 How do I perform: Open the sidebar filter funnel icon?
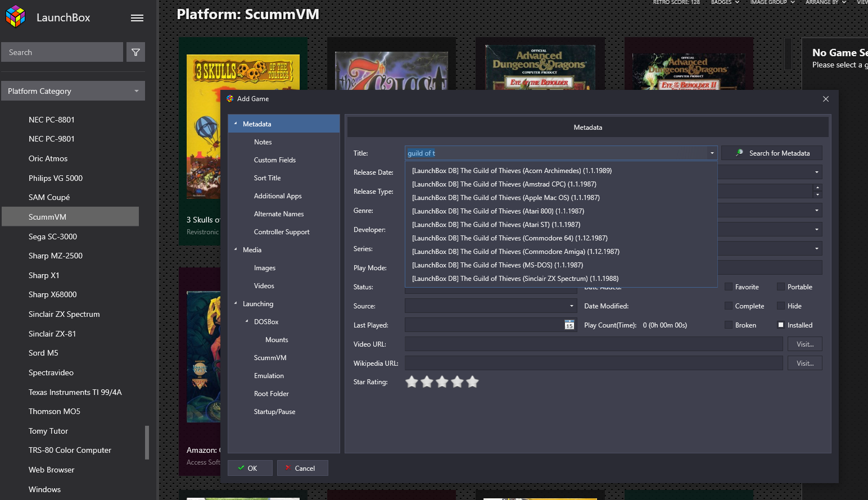(135, 52)
